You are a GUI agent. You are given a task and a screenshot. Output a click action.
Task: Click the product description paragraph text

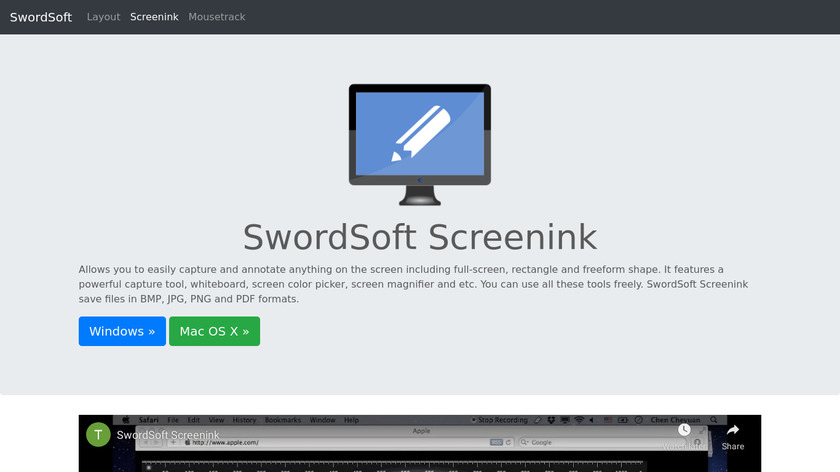click(x=419, y=284)
